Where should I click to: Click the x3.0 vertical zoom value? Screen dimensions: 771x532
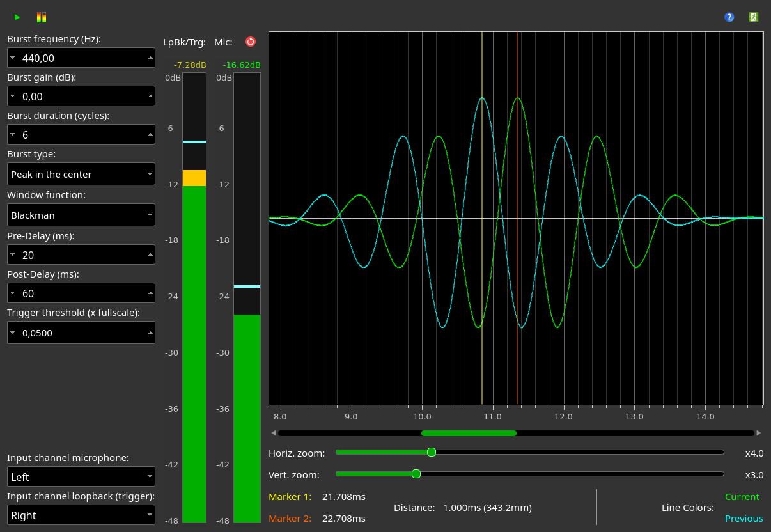[754, 475]
